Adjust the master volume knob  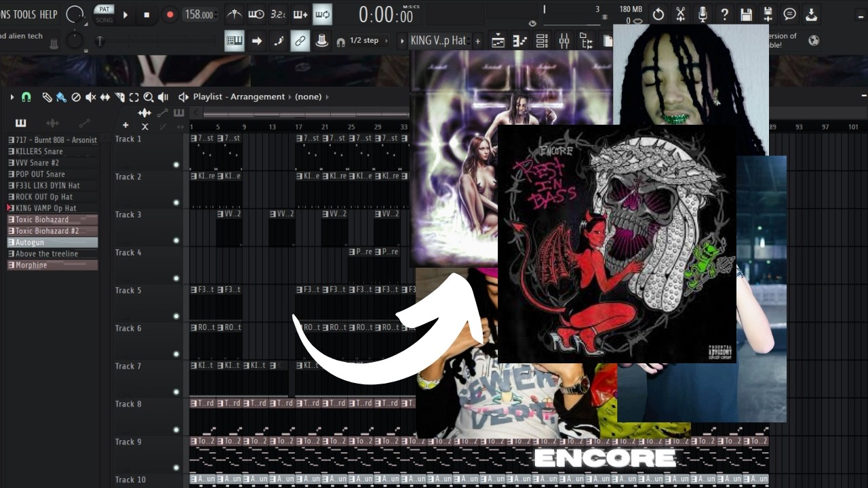click(75, 14)
